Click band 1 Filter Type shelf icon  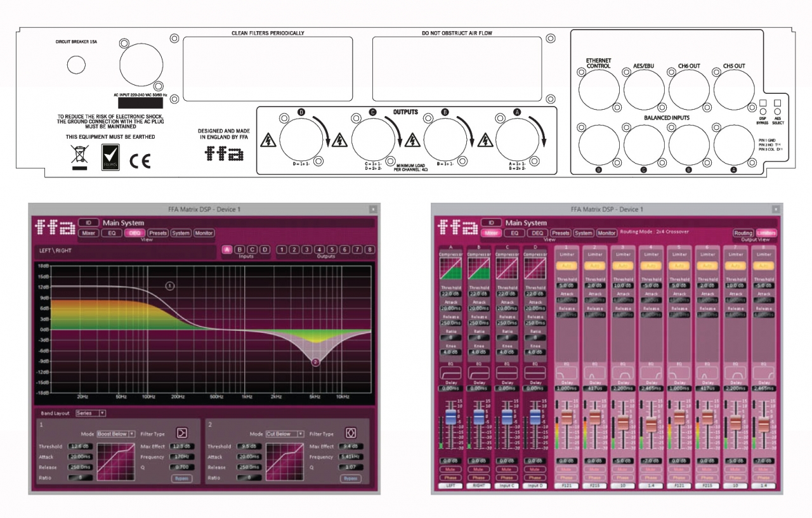point(181,433)
